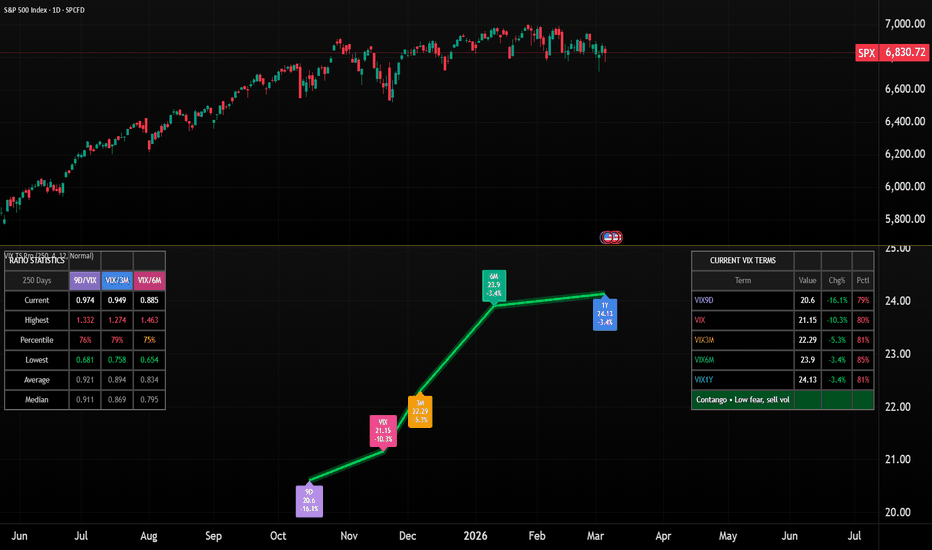The height and width of the screenshot is (550, 932).
Task: Click the red SPX symbol price tag
Action: click(867, 52)
